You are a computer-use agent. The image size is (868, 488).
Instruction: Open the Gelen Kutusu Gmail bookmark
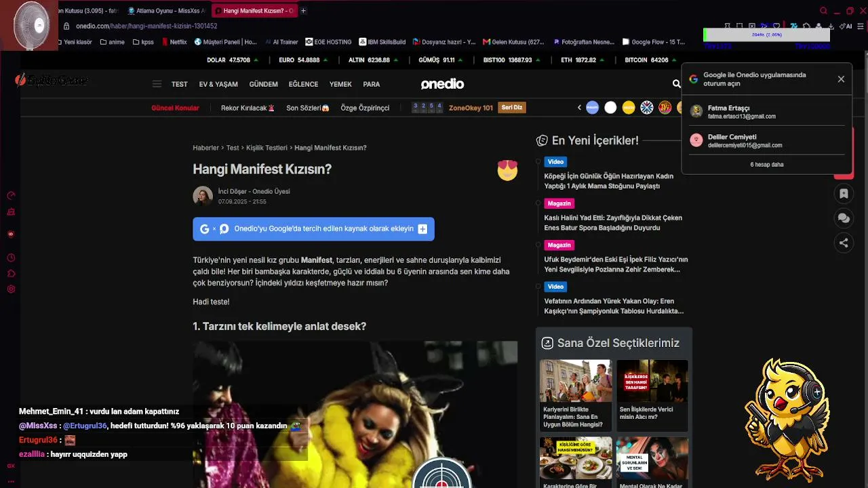click(514, 42)
